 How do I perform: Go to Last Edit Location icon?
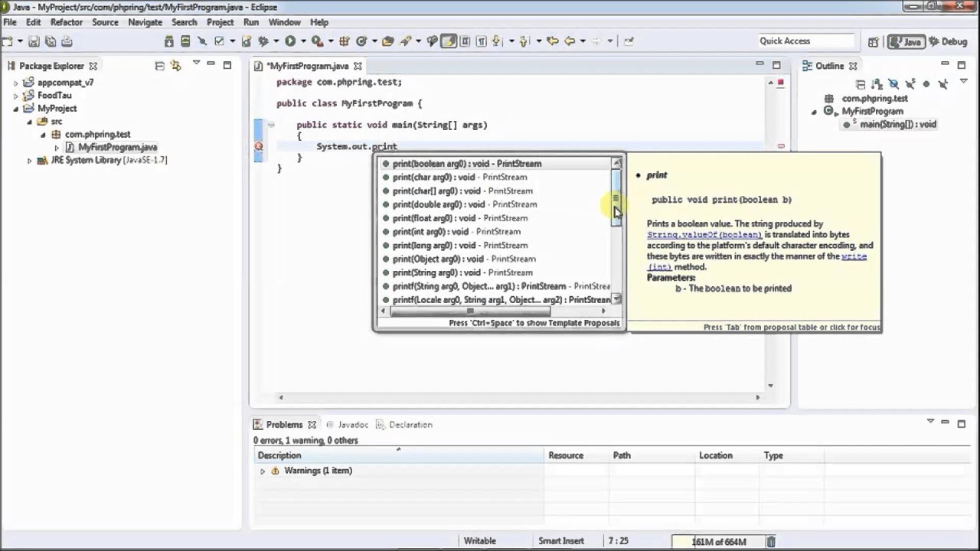553,41
